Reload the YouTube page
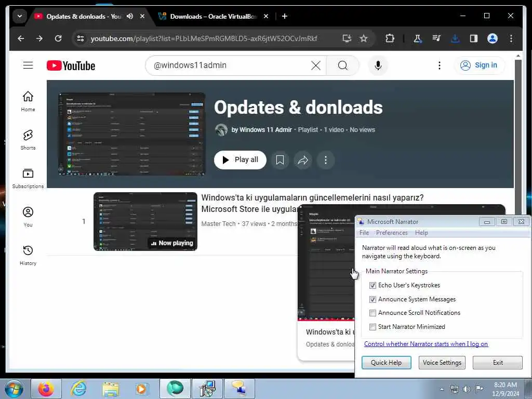This screenshot has width=532, height=399. (x=58, y=38)
